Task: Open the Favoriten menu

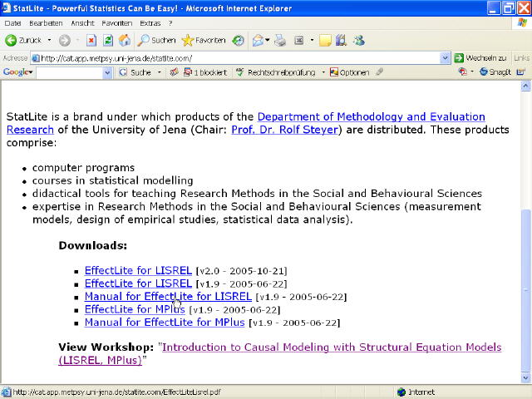Action: click(x=117, y=22)
